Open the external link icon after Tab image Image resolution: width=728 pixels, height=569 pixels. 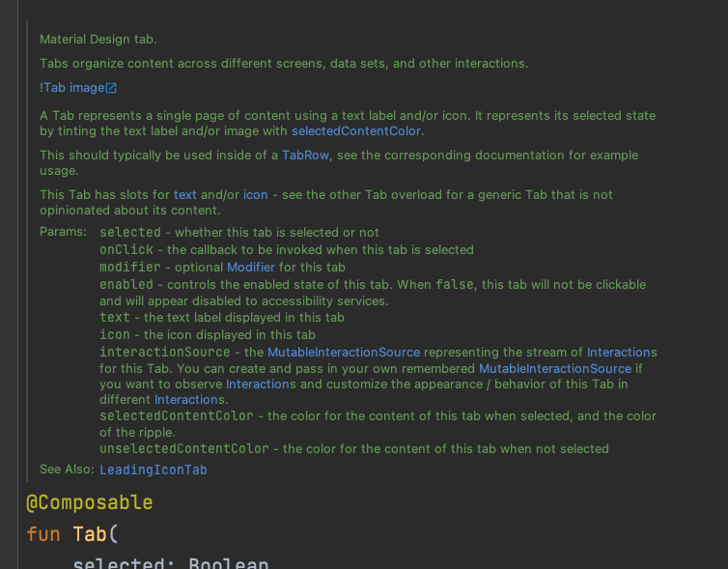(x=111, y=88)
